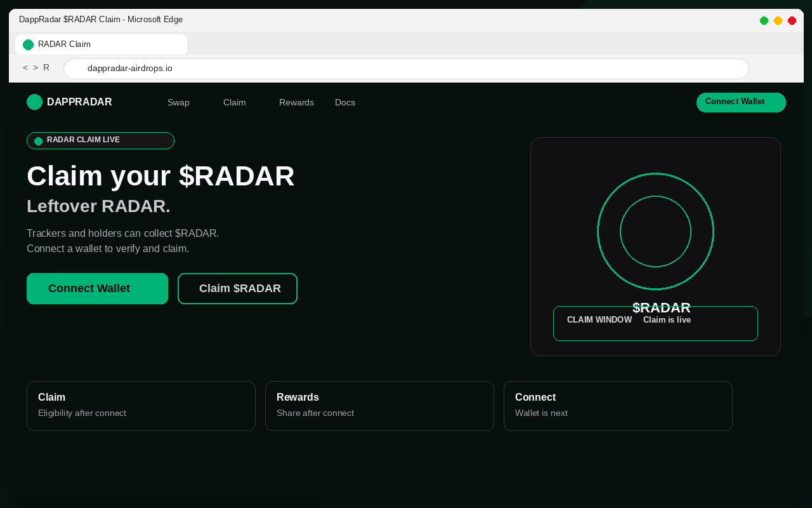Screen dimensions: 812x508
Task: Click the CLAIM WINDOW status box
Action: tap(655, 323)
